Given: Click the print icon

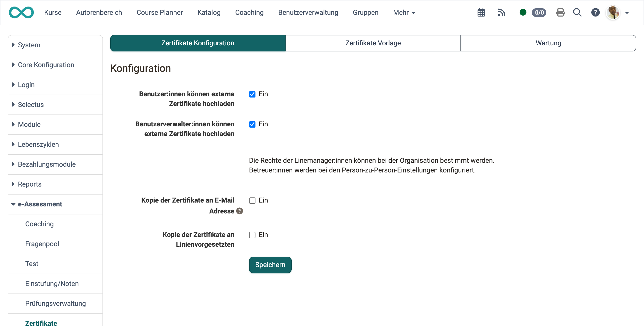Looking at the screenshot, I should pos(560,12).
